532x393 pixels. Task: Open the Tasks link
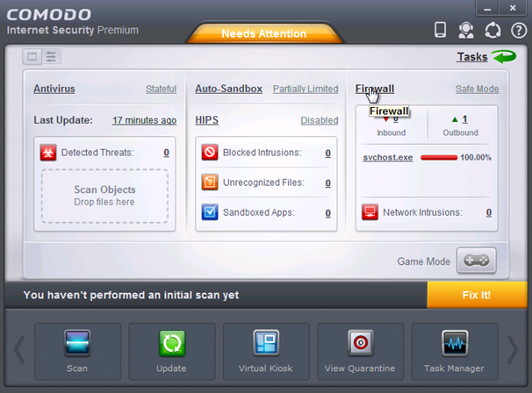coord(472,57)
